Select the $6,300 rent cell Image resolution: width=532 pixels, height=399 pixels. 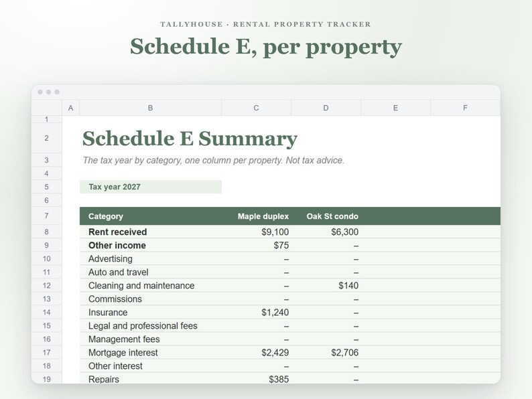click(326, 232)
